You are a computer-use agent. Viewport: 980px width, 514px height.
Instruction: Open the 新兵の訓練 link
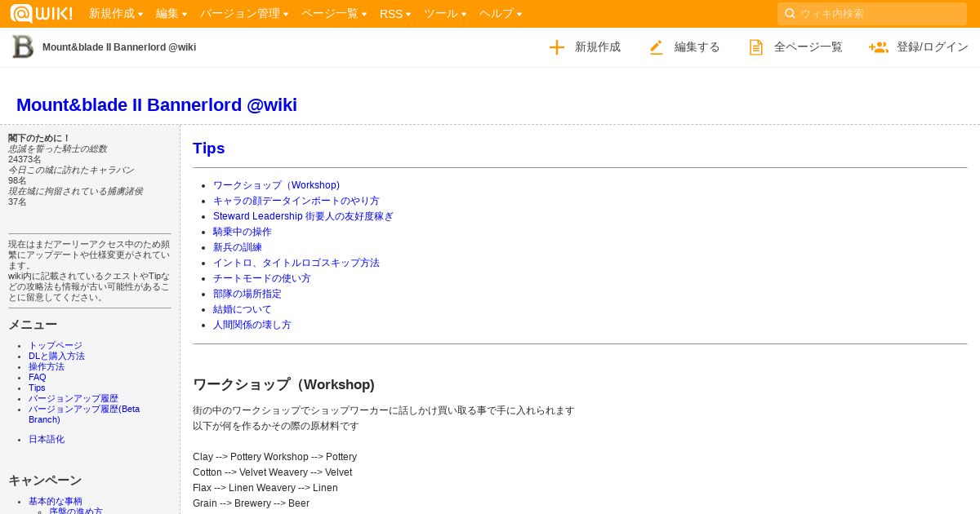tap(238, 247)
